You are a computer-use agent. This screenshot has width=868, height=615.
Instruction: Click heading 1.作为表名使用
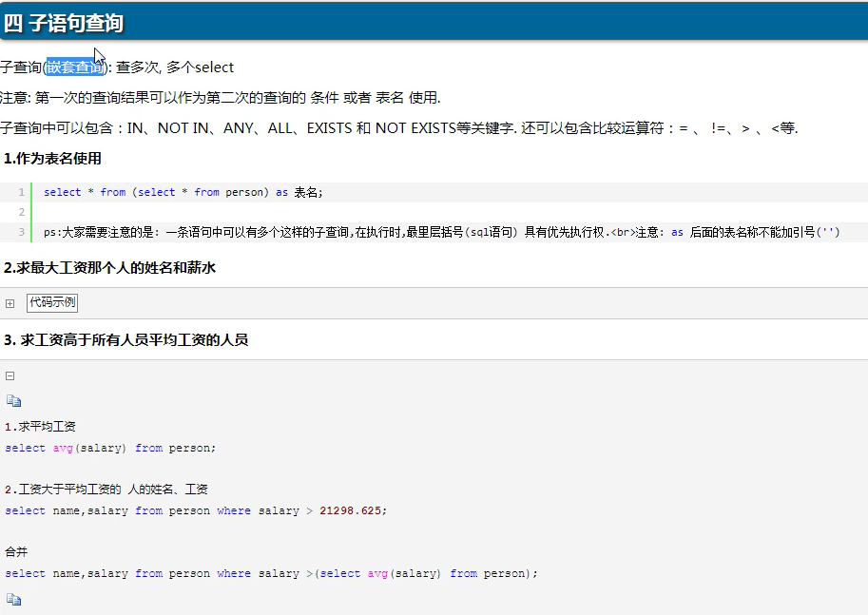[x=52, y=159]
